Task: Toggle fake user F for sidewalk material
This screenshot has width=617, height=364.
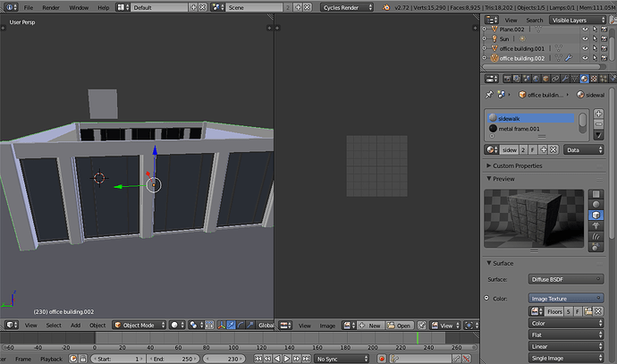Action: coord(533,149)
